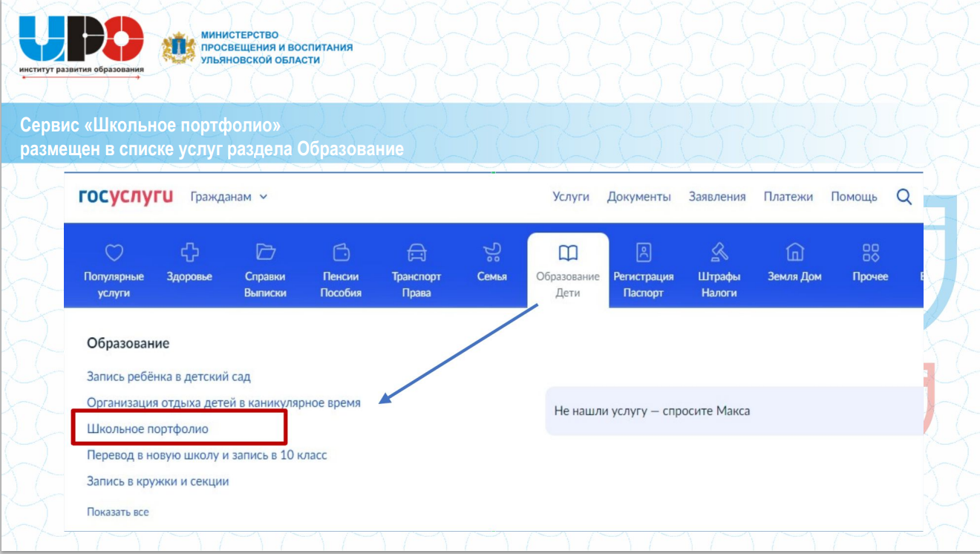
Task: Click the Не нашли услугу — спросите Макса box
Action: pos(734,411)
